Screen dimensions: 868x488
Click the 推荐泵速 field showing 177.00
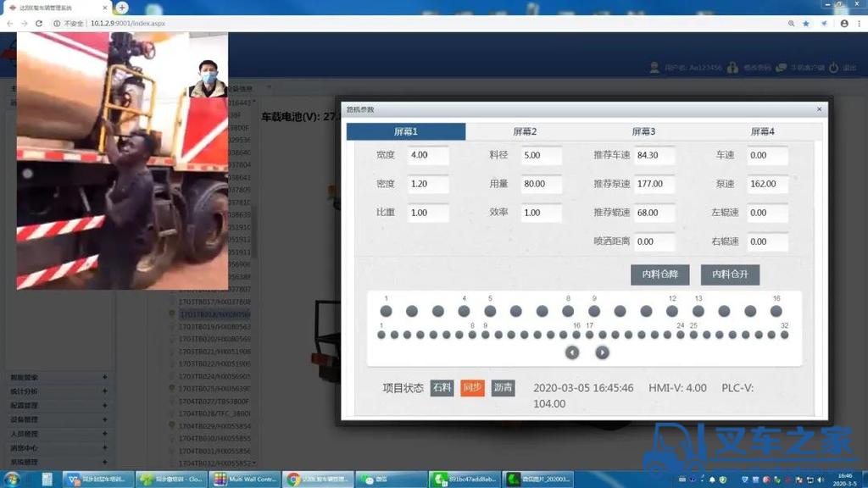tap(654, 184)
